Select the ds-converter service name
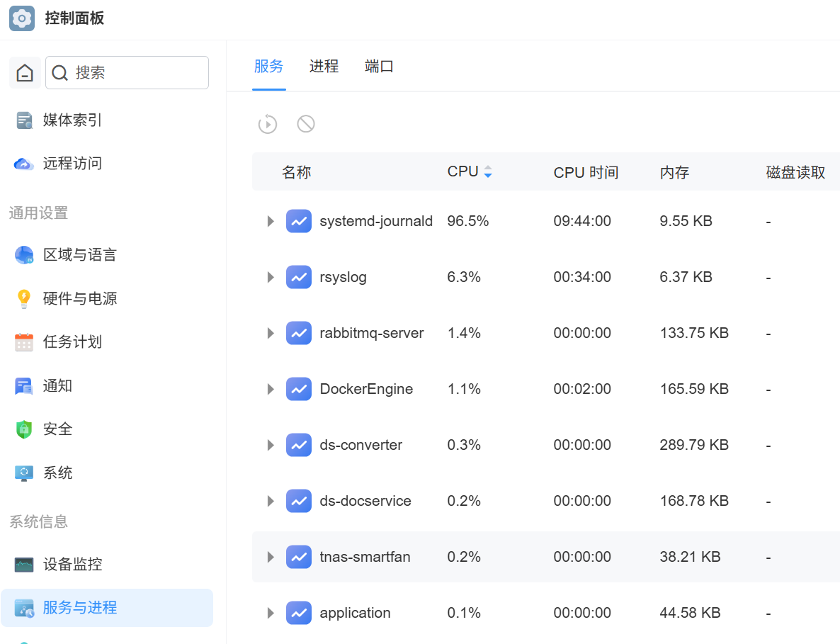 click(361, 445)
